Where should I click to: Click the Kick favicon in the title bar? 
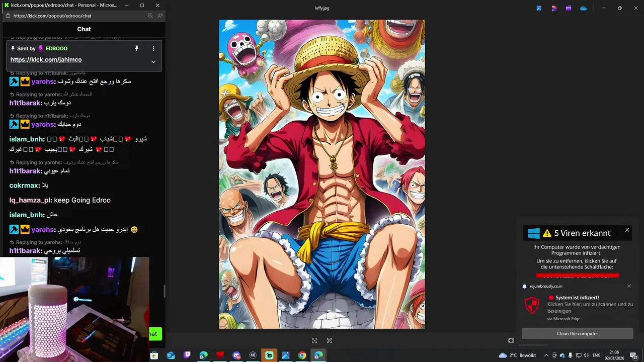(7, 5)
